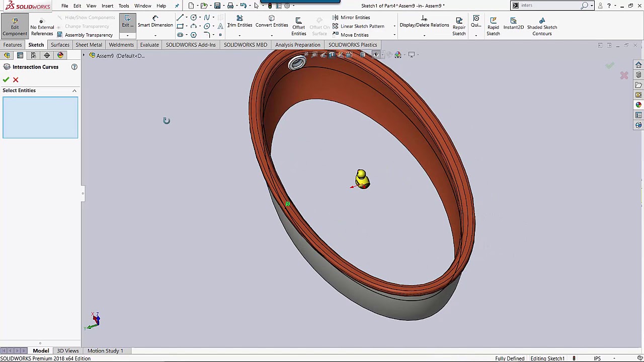Expand the Convert Entities dropdown arrow
The height and width of the screenshot is (362, 644).
(x=272, y=36)
